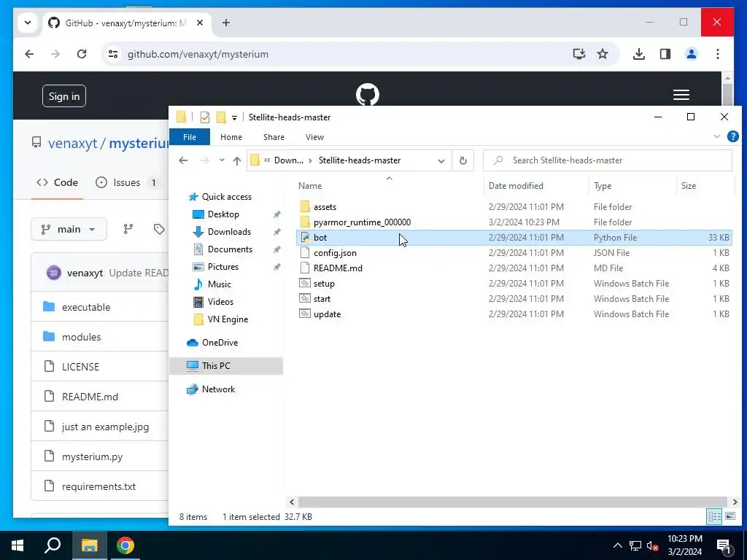This screenshot has width=747, height=560.
Task: Open the Quick Access Toolbar customize dropdown
Action: [x=234, y=117]
